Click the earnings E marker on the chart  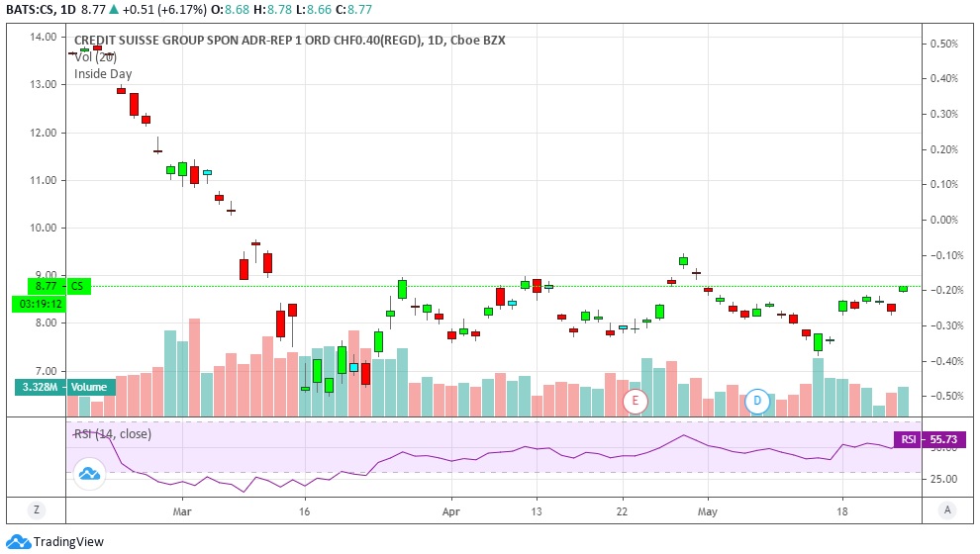[635, 401]
